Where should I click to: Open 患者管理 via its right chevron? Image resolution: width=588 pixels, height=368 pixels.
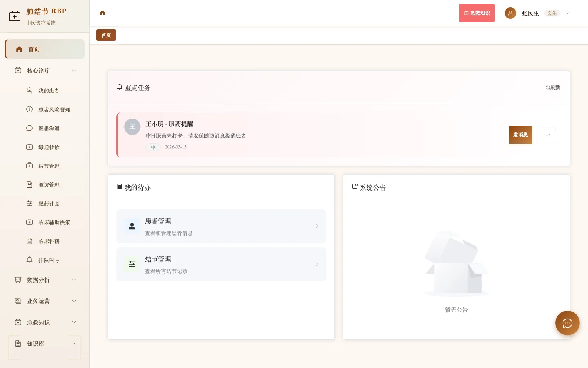pos(317,226)
